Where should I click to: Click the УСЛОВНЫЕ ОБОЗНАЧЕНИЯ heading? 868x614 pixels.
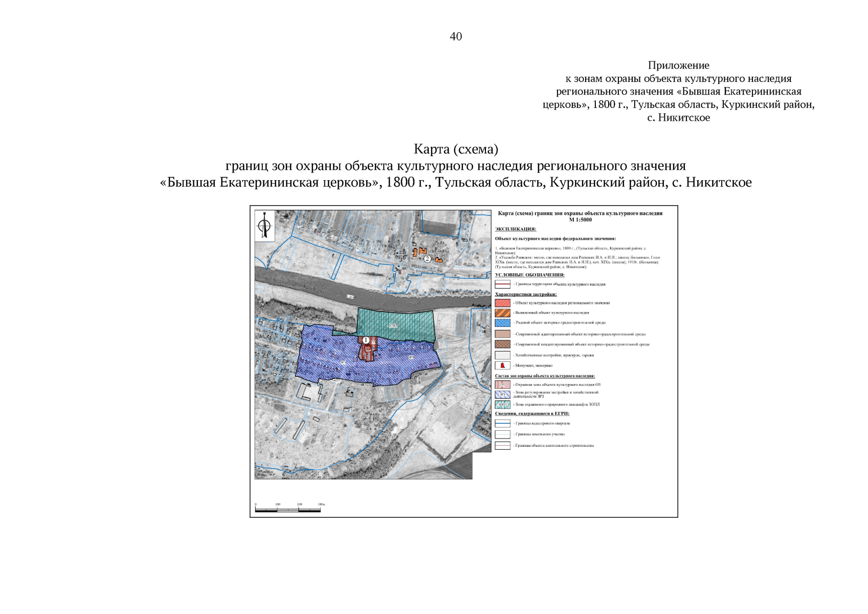(529, 275)
